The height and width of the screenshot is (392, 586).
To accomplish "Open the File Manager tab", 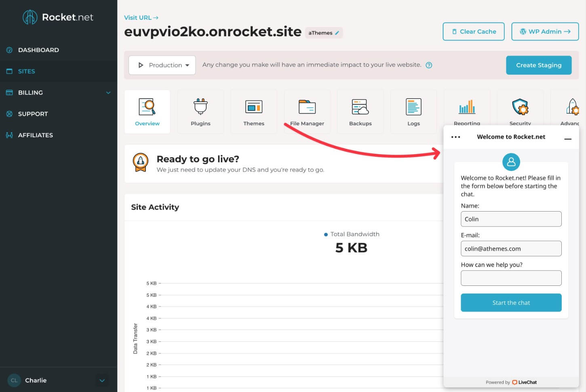I will [307, 112].
